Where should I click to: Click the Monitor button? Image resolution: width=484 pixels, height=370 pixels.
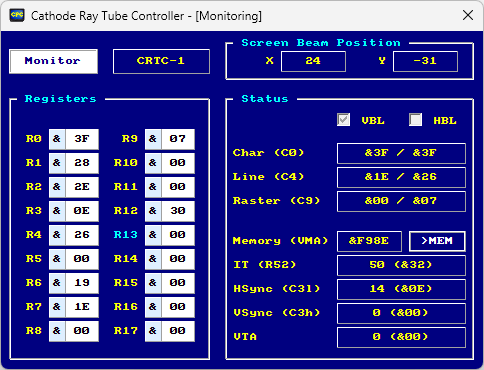tap(53, 61)
